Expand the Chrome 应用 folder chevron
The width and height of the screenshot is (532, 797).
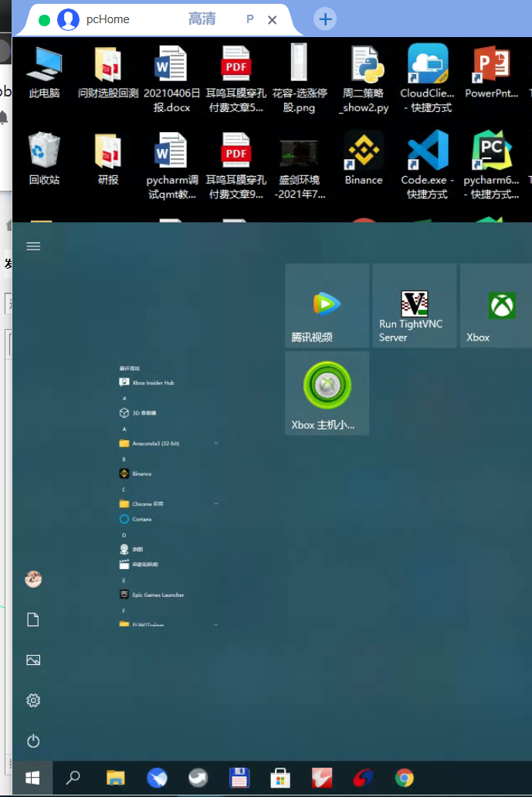coord(216,504)
